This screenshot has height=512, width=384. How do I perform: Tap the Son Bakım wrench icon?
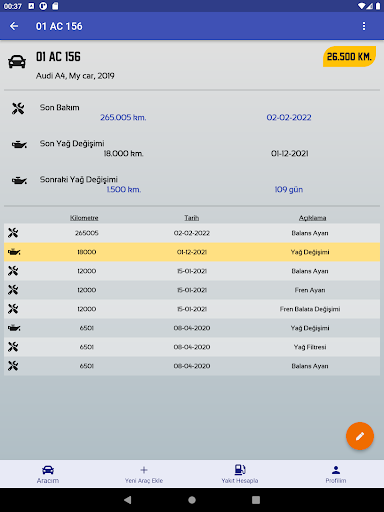coord(18,108)
